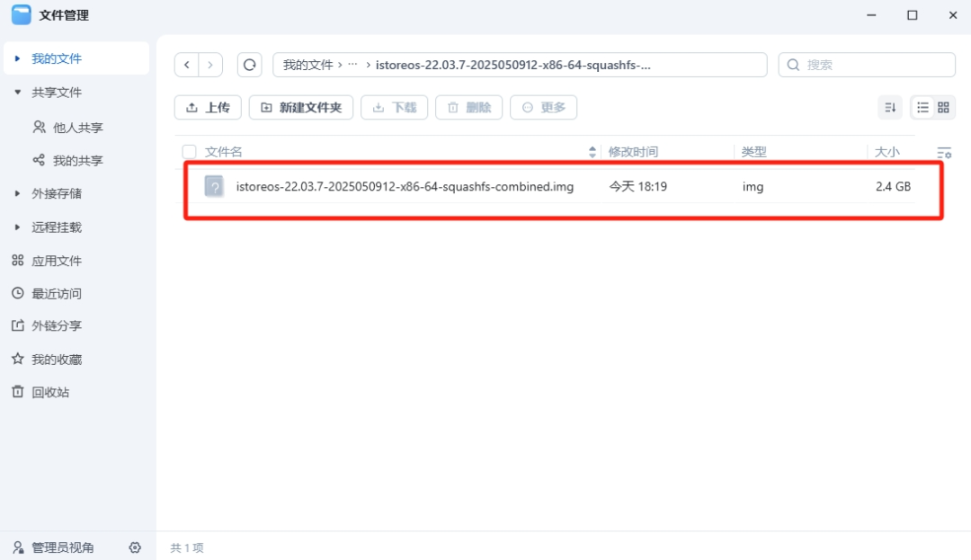The width and height of the screenshot is (971, 560).
Task: Sort by 文件名 column header
Action: [x=224, y=152]
